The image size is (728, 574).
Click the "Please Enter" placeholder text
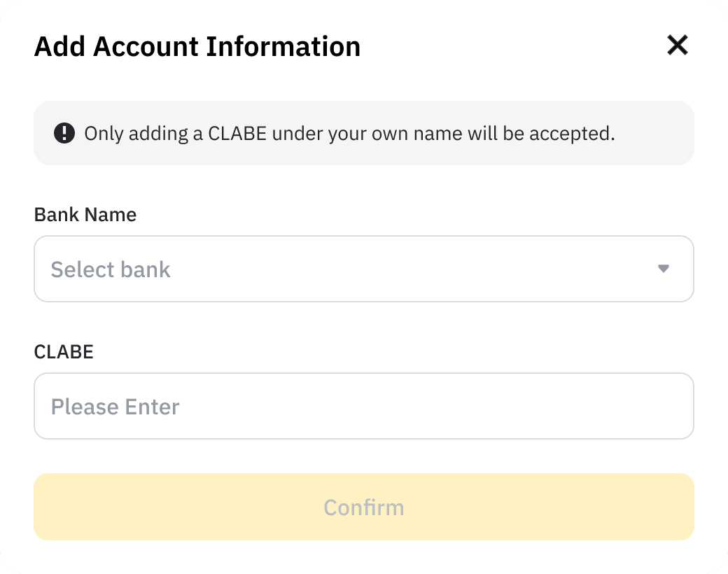[x=115, y=407]
